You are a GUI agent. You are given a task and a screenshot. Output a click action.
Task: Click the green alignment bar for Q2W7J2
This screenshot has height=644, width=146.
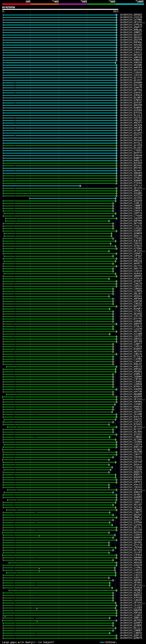pyautogui.click(x=60, y=636)
